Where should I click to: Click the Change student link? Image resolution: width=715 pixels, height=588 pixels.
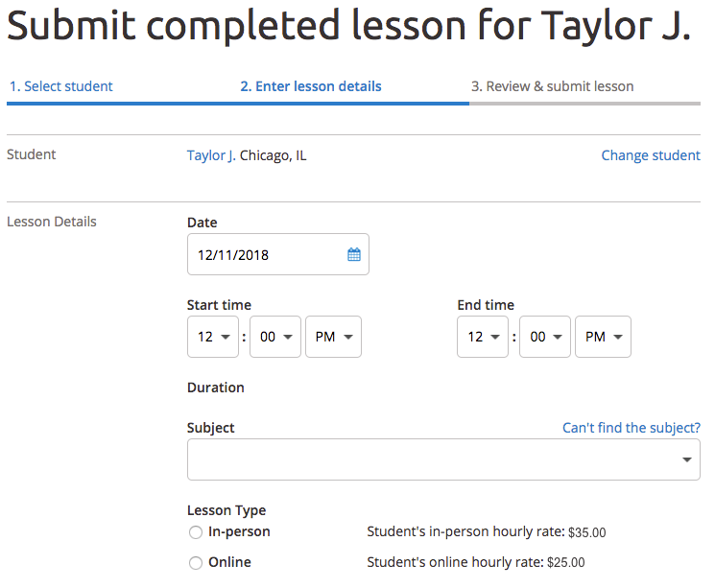tap(651, 155)
